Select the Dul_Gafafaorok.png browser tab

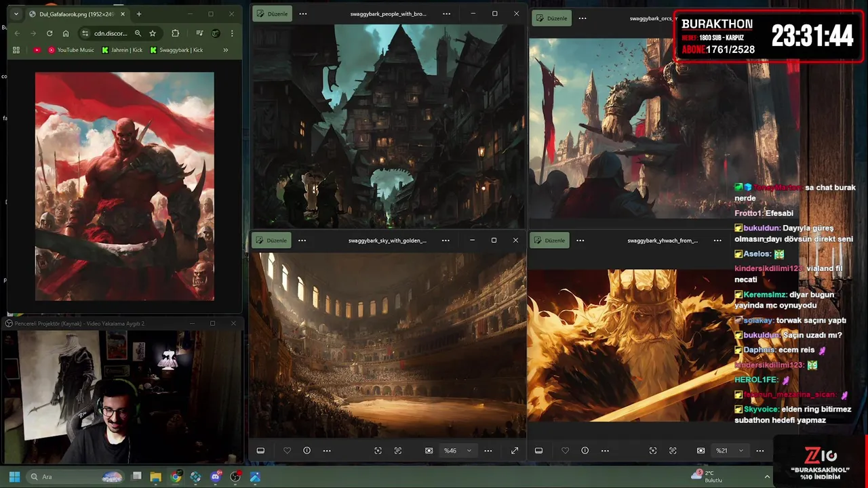click(76, 14)
